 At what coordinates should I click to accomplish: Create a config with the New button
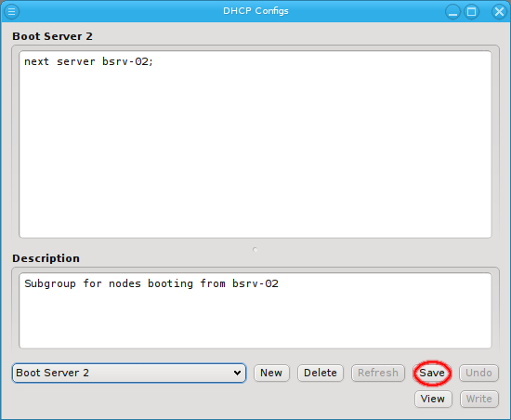tap(271, 373)
